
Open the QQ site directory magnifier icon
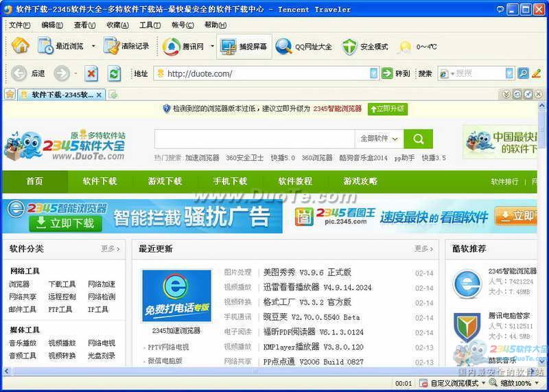(283, 46)
